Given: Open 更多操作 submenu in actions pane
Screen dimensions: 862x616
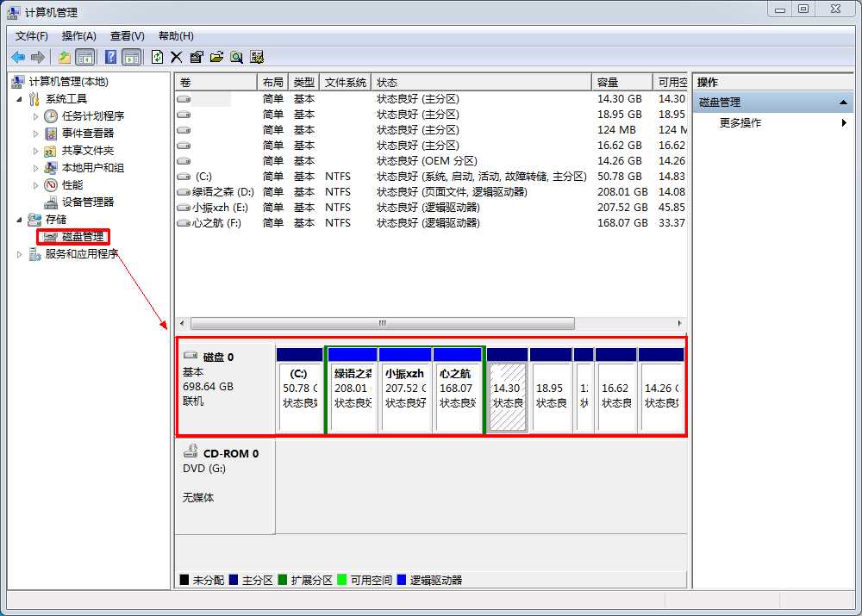Looking at the screenshot, I should (x=772, y=123).
